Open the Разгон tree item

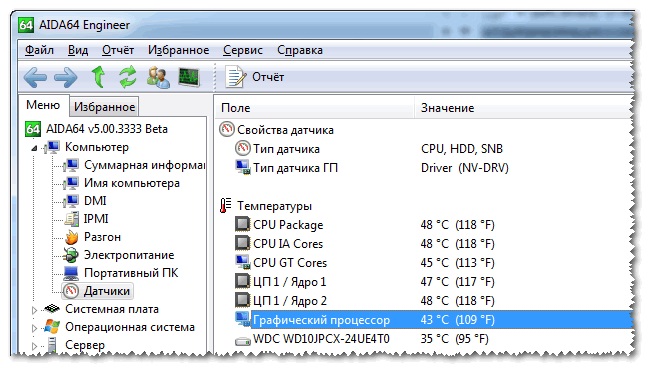102,237
